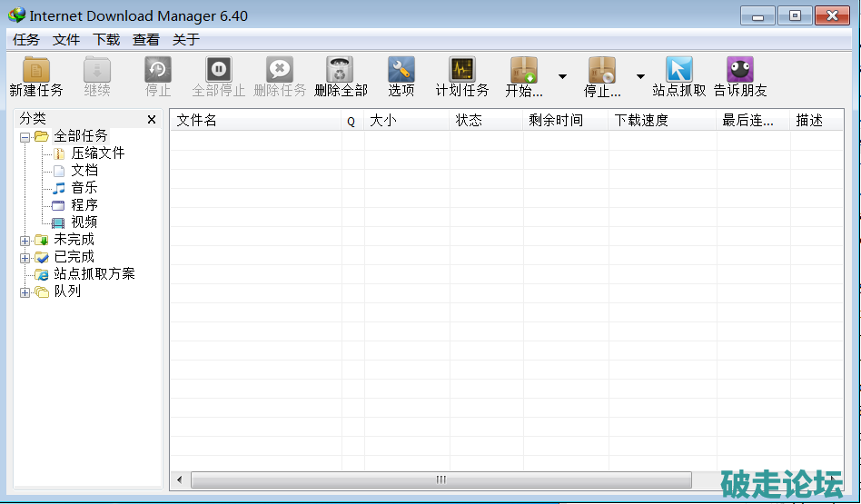Open the 任务 menu

[26, 40]
